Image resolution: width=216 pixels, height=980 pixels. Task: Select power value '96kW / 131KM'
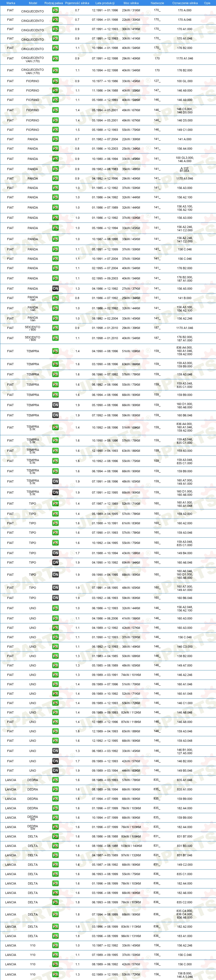[x=131, y=936]
